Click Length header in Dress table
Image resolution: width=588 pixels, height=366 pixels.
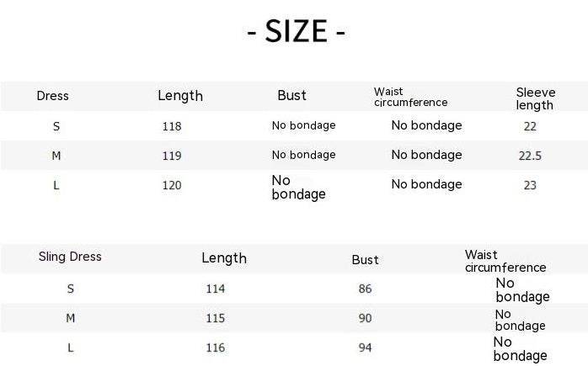(180, 96)
